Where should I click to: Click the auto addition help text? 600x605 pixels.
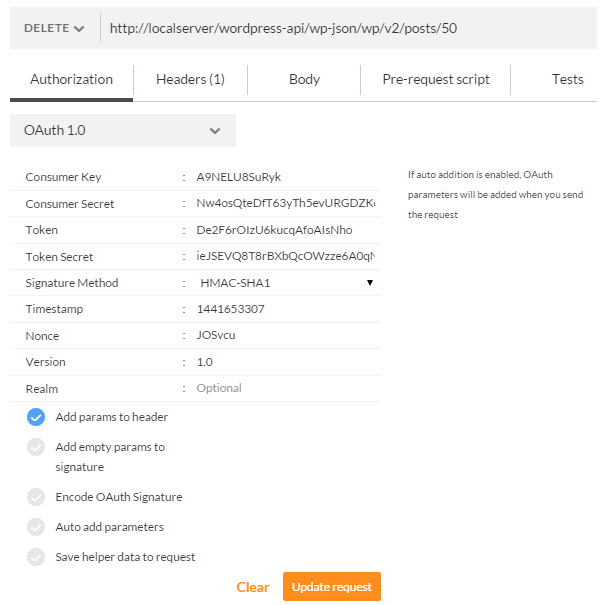point(495,195)
